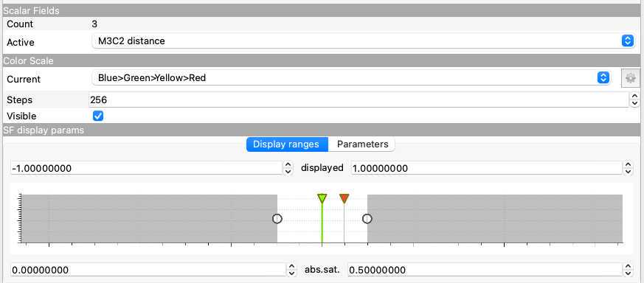Viewport: 644px width, 283px height.
Task: Click the maximum displayed value field 1.00000000
Action: point(487,168)
